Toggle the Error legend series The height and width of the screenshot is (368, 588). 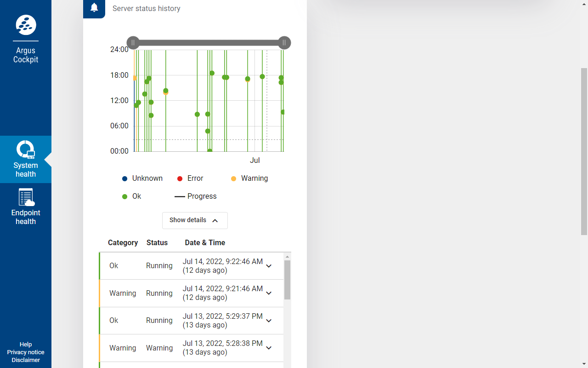(x=190, y=178)
